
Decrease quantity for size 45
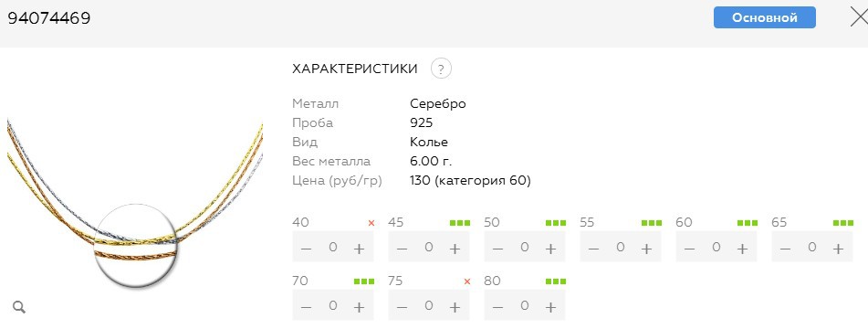(x=402, y=249)
